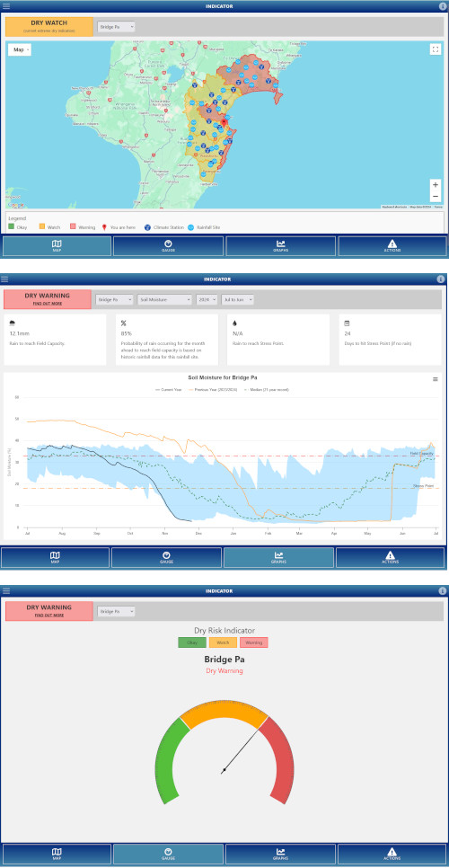Zoom in on the map with plus
449x868 pixels.
tap(436, 185)
